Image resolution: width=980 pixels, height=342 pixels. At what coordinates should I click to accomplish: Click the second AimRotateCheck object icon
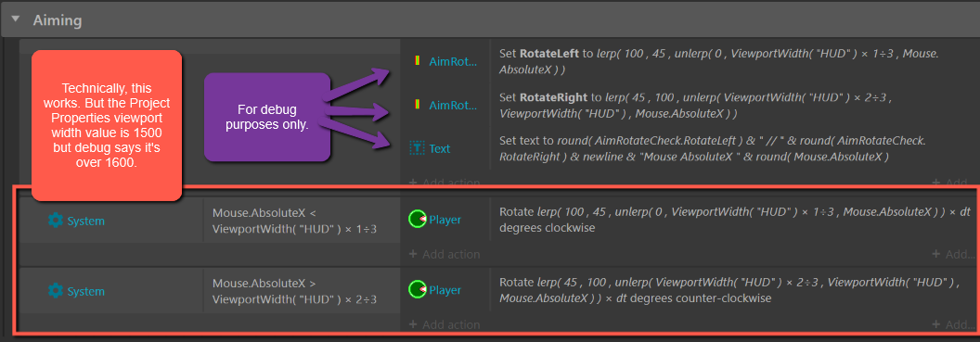(417, 105)
